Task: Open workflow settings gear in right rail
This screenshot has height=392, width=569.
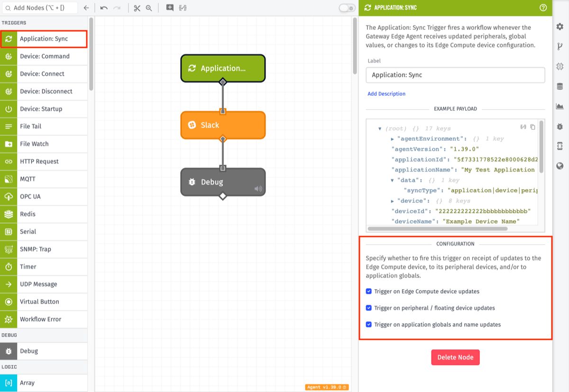Action: [x=560, y=27]
